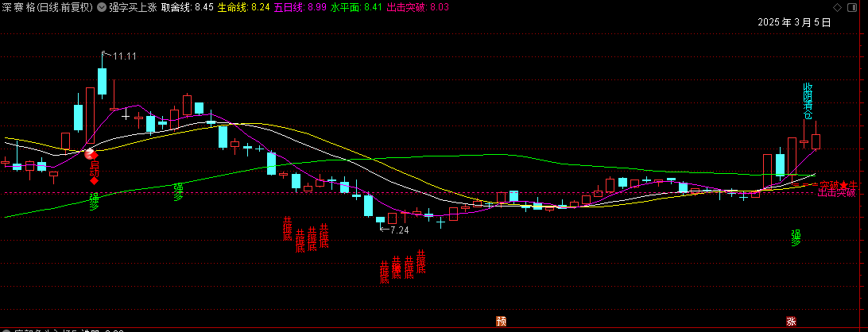Click the orange 预 marker icon

tap(501, 321)
